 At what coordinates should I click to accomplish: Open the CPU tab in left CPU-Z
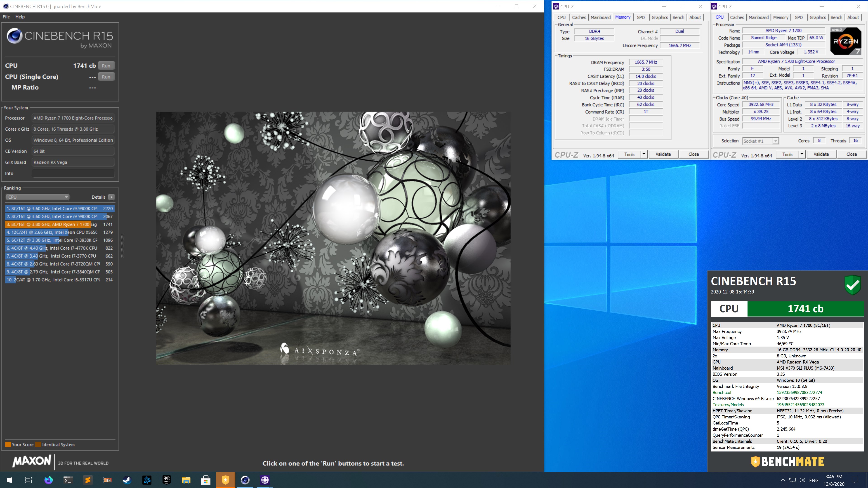(561, 18)
